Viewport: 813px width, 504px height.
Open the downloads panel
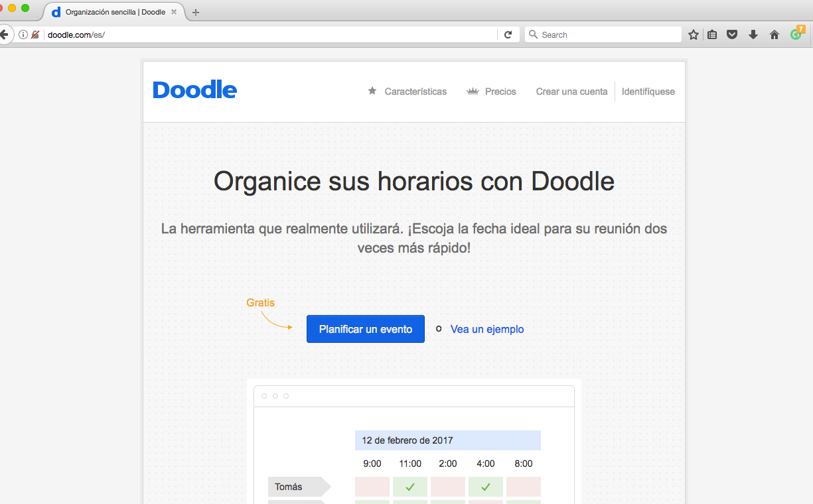coord(753,34)
